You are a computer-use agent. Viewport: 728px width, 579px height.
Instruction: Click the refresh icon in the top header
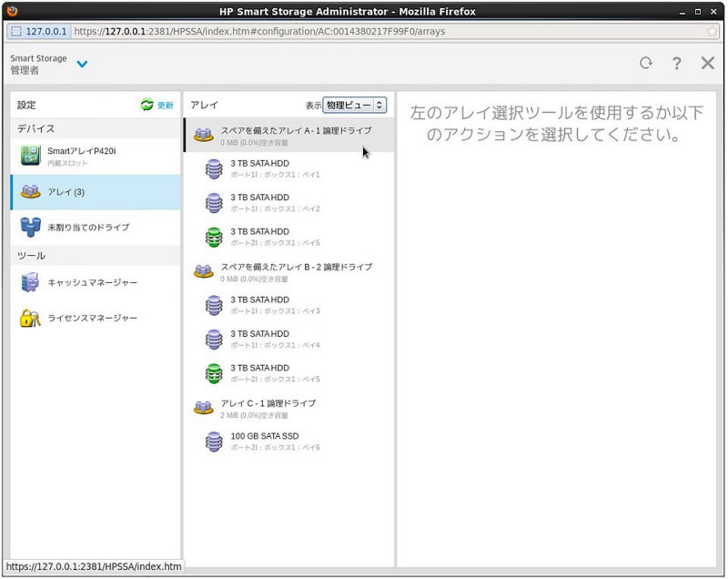(x=646, y=64)
